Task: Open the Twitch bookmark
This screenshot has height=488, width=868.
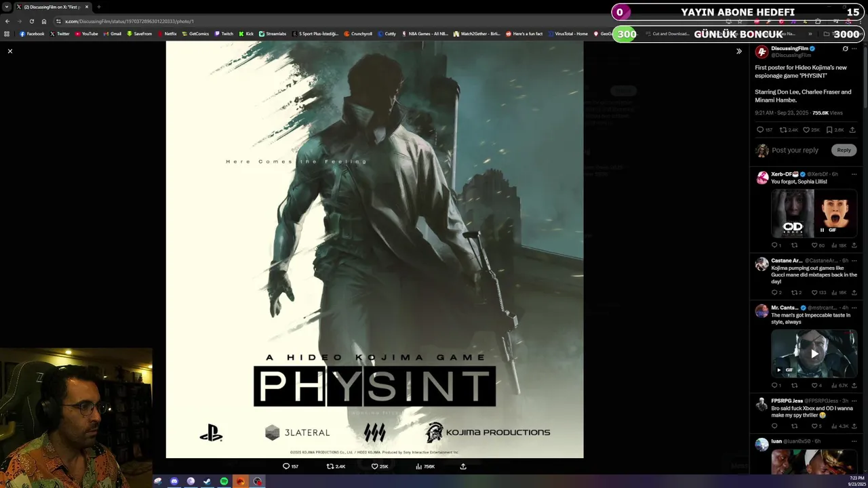Action: [224, 33]
